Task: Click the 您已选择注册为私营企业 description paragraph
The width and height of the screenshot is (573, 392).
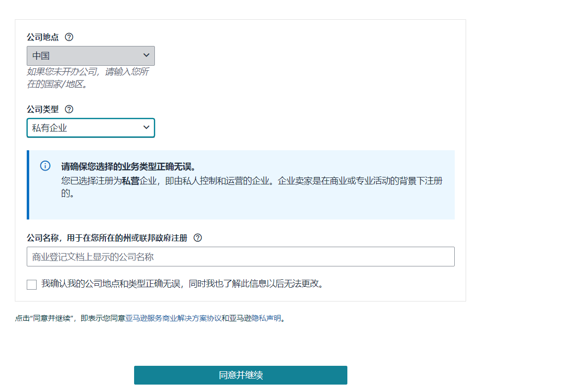Action: click(x=251, y=186)
